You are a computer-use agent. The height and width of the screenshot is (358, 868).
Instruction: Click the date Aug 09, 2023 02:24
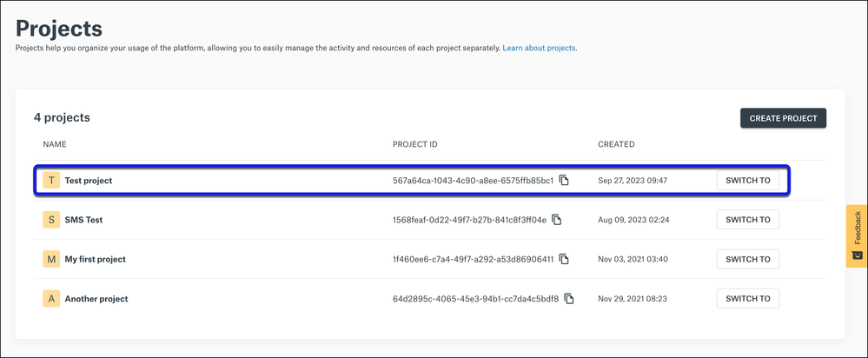click(633, 220)
